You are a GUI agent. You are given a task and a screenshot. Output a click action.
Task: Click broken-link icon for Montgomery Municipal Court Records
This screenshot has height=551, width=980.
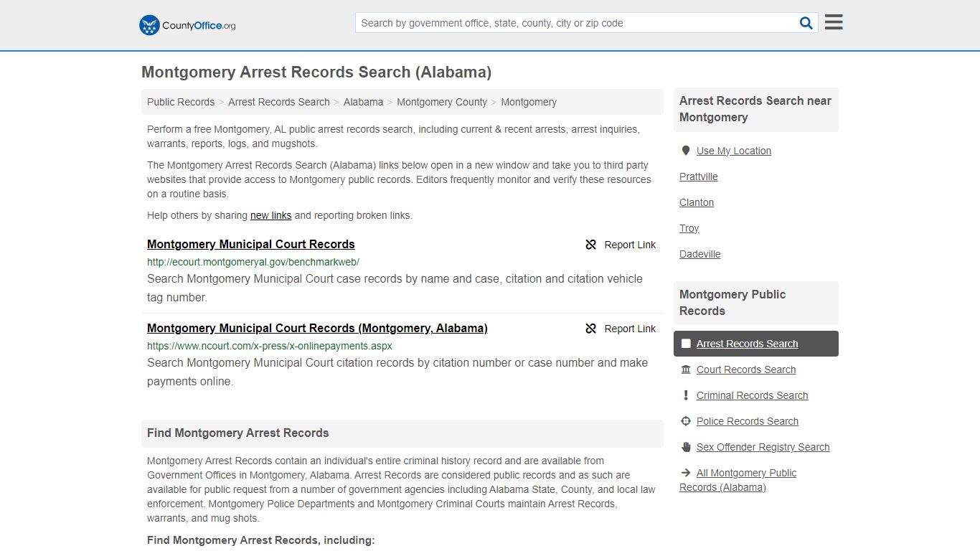(x=591, y=245)
